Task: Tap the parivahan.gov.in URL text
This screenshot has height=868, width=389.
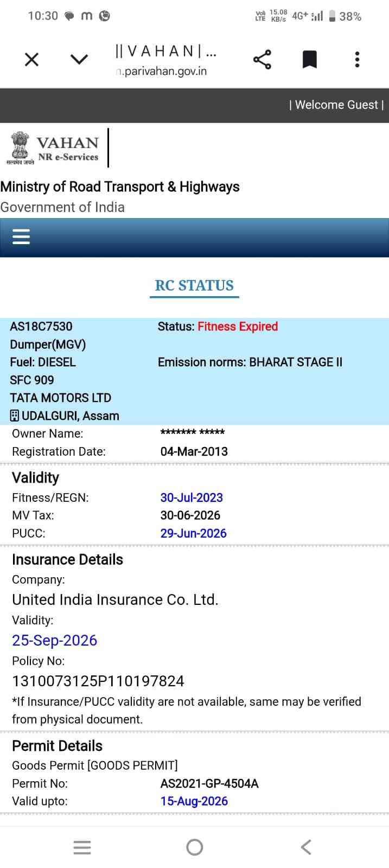Action: tap(162, 71)
